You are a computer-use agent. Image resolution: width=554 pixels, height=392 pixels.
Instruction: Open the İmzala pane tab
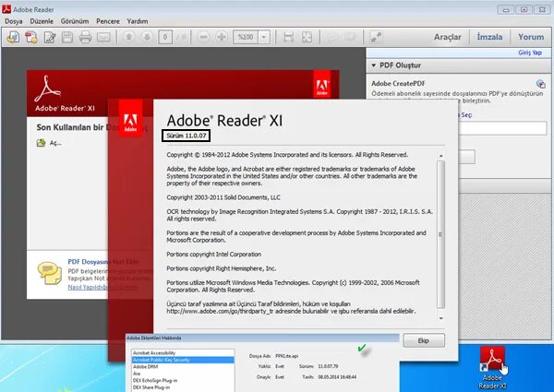tap(489, 37)
